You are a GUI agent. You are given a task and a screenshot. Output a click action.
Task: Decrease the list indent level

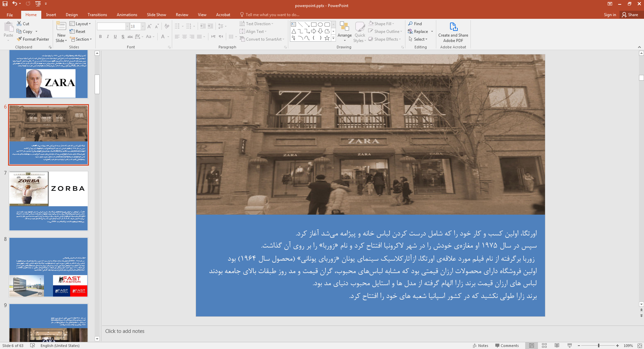pos(203,26)
